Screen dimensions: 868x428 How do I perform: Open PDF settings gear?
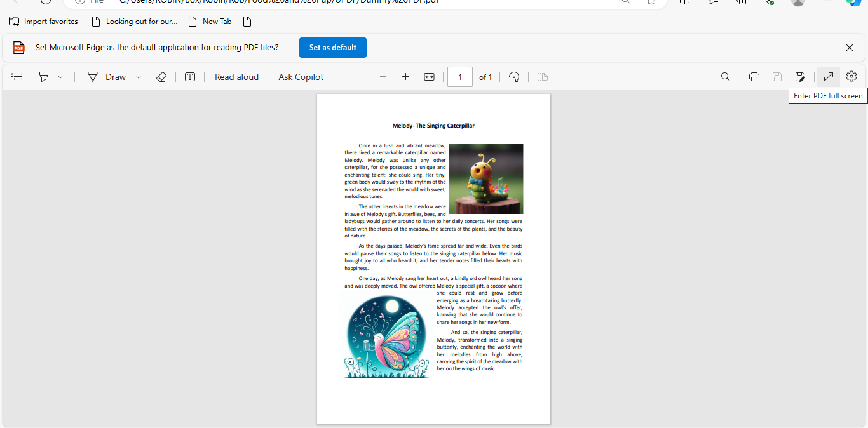(x=851, y=76)
